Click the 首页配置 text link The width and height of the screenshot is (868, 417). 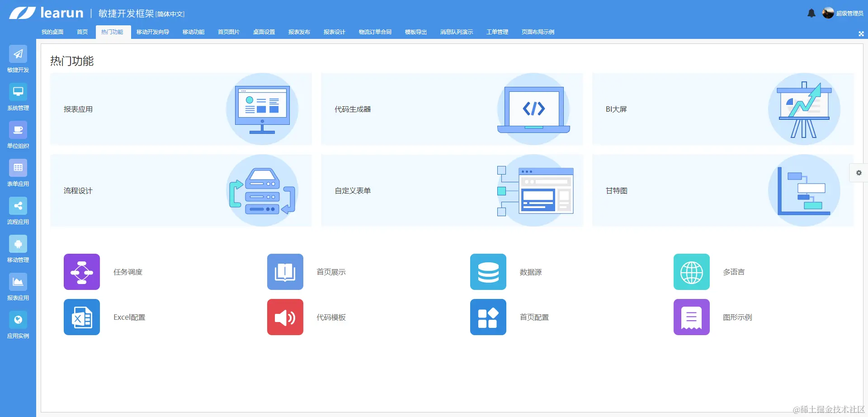[534, 317]
